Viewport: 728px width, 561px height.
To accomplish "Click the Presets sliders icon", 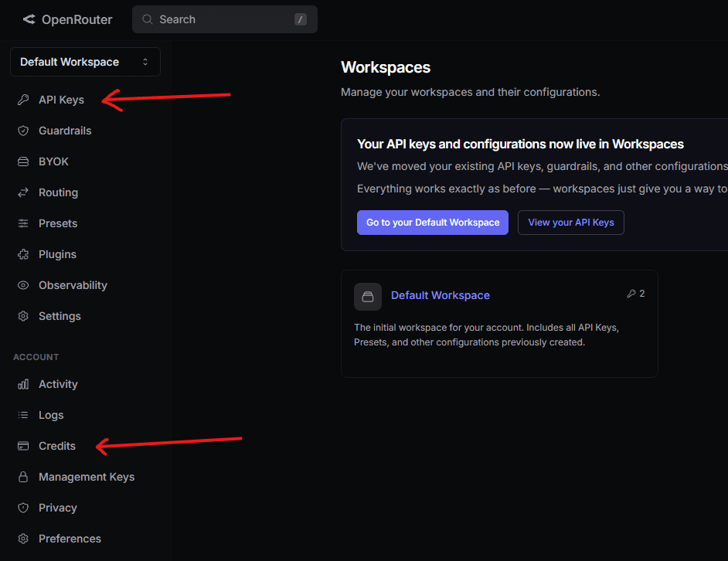I will pyautogui.click(x=23, y=223).
